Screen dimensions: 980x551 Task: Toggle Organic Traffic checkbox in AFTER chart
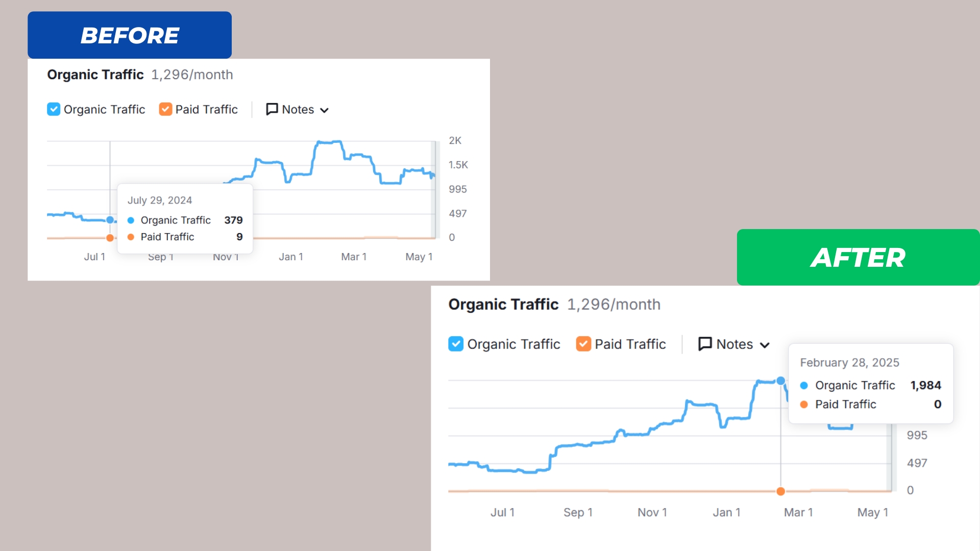tap(456, 344)
